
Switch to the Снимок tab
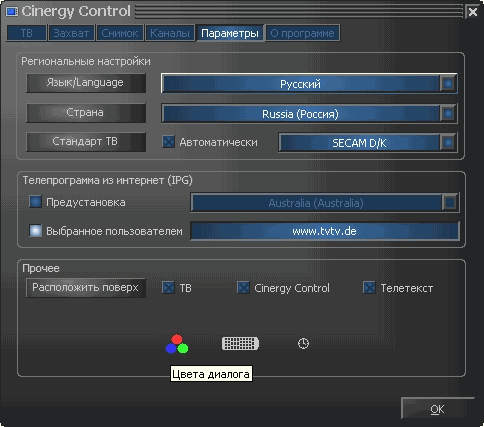120,33
